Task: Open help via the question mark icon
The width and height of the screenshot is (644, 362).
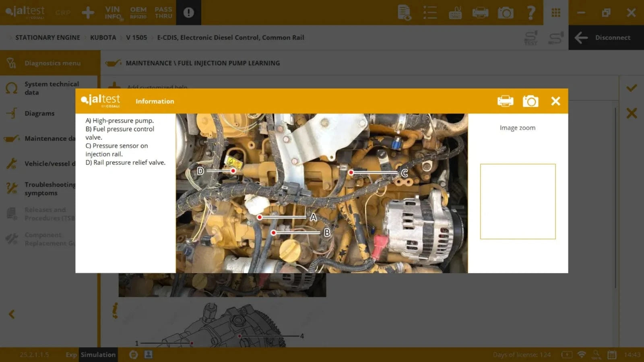Action: 531,12
